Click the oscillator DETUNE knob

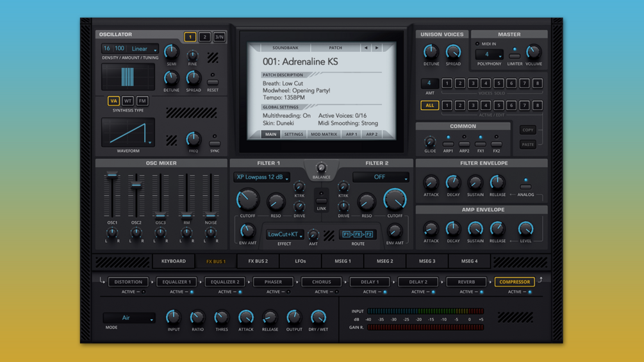(171, 78)
